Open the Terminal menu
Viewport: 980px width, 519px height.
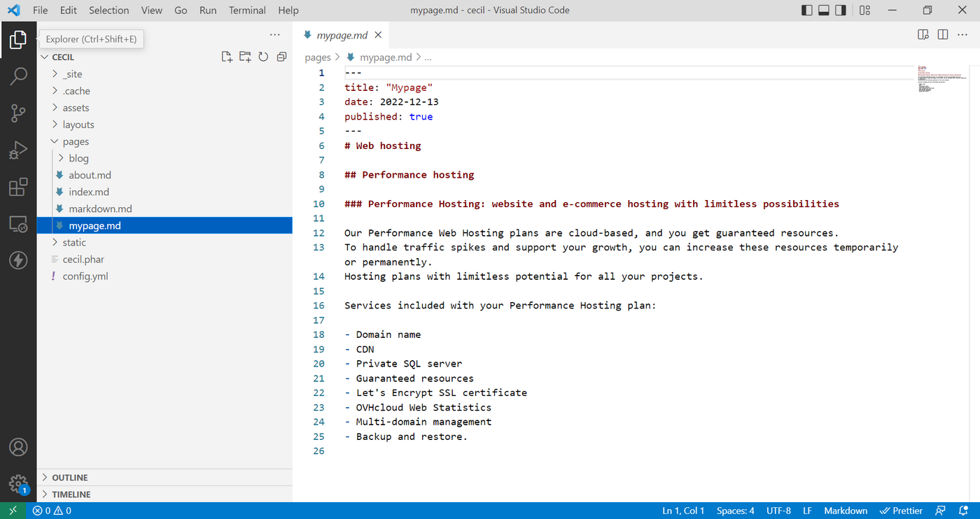[246, 10]
